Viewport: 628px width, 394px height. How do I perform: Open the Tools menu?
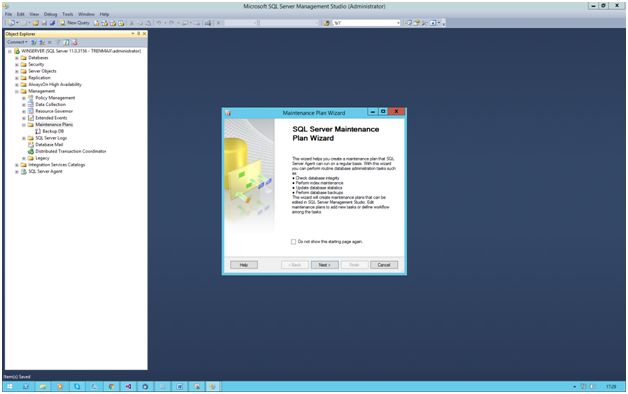pos(68,14)
